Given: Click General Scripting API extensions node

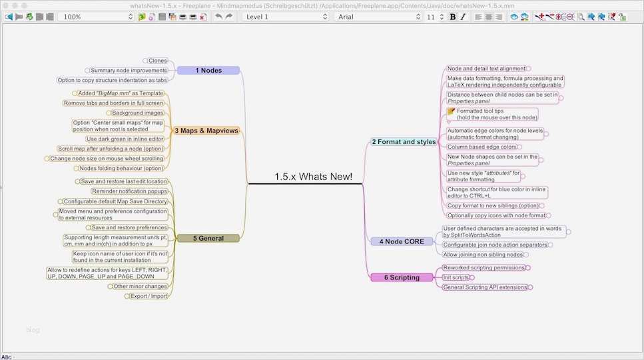Looking at the screenshot, I should point(485,288).
